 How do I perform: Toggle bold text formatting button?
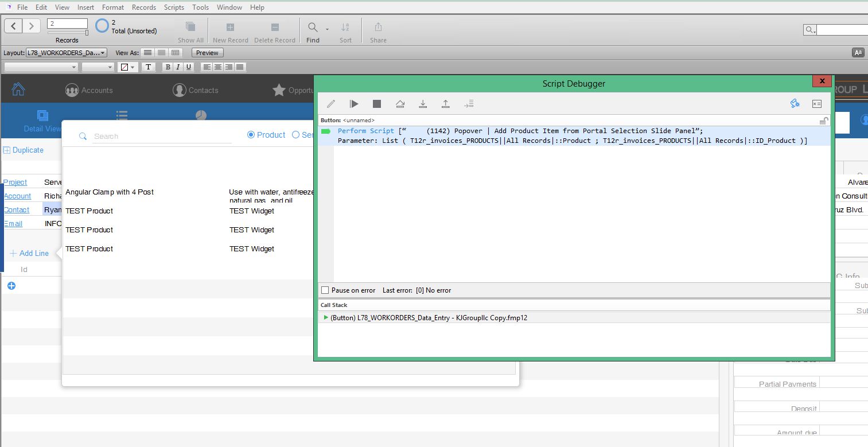(x=168, y=67)
